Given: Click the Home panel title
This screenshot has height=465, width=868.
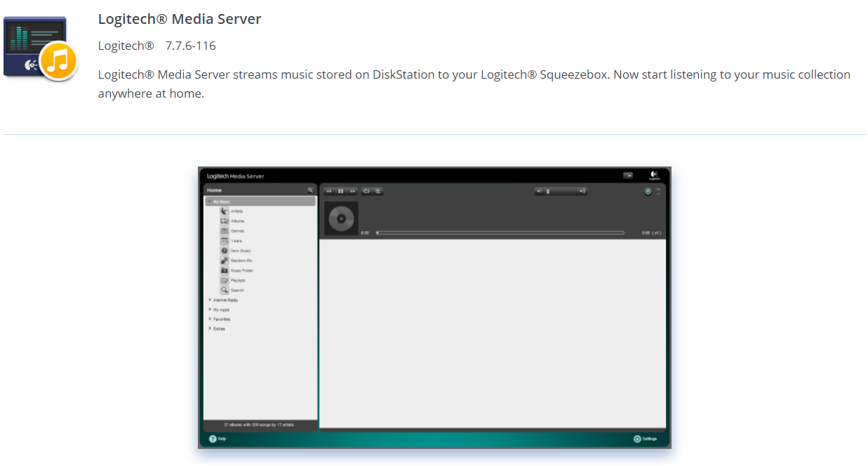Looking at the screenshot, I should [x=214, y=190].
